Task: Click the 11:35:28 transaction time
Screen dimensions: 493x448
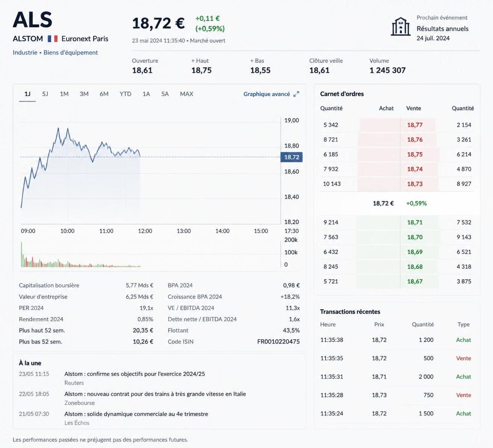Action: [x=332, y=395]
